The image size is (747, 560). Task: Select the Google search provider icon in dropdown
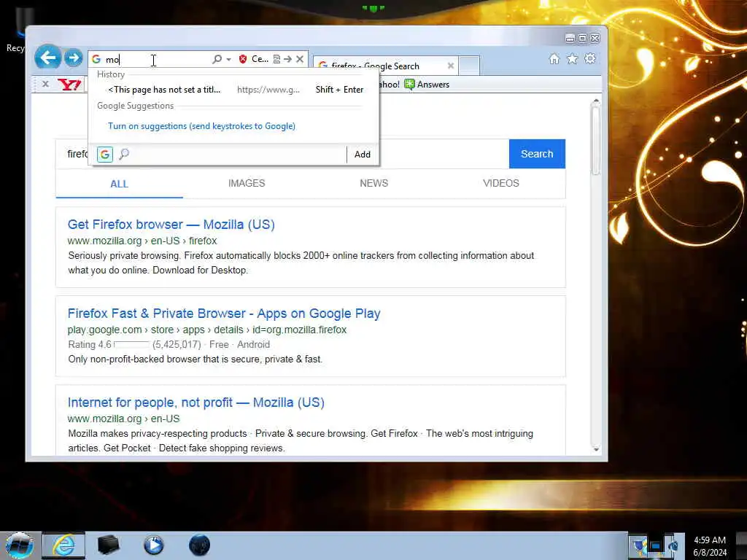(x=105, y=155)
